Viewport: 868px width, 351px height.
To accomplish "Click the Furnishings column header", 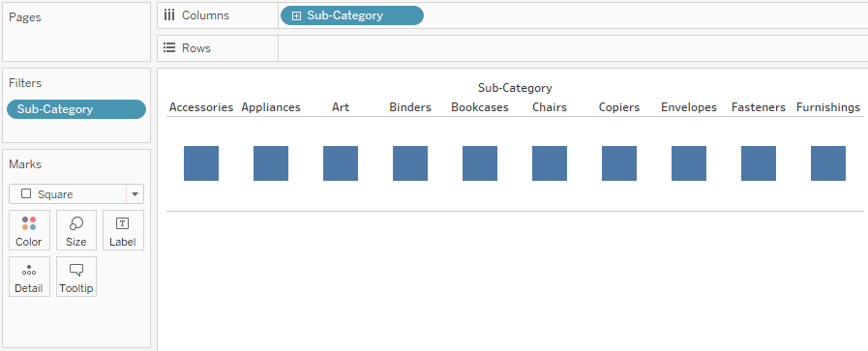I will (828, 107).
